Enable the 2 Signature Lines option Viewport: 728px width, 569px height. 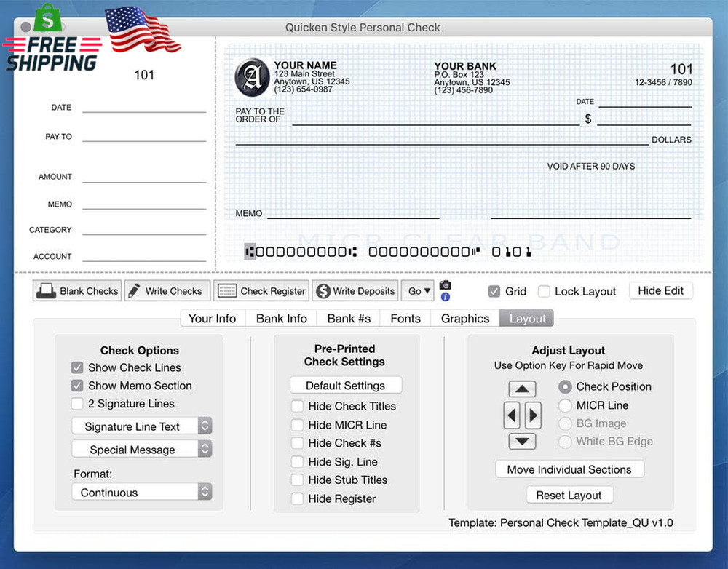point(77,404)
